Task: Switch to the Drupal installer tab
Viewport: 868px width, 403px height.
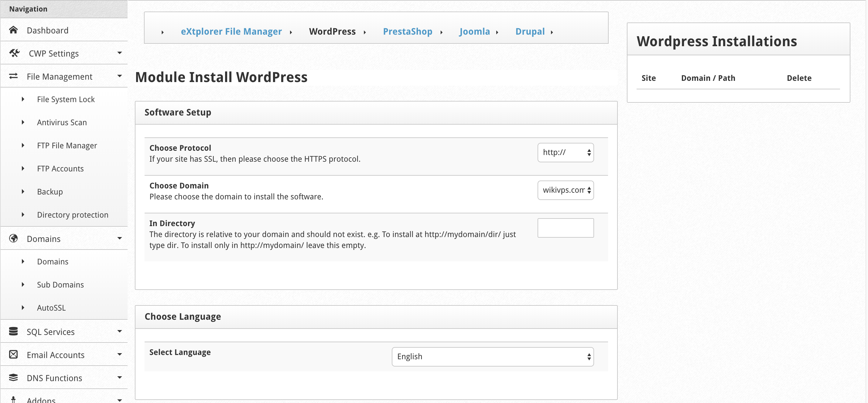Action: point(530,31)
